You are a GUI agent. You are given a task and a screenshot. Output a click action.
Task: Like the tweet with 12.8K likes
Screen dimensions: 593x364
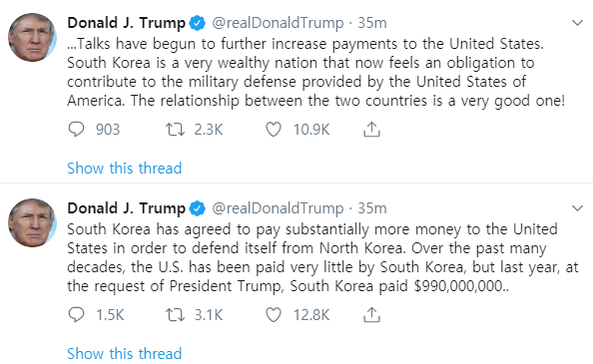coord(274,315)
